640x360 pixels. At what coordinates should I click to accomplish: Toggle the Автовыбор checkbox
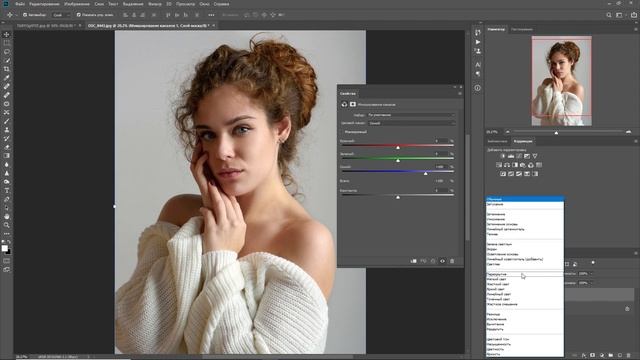(25, 15)
